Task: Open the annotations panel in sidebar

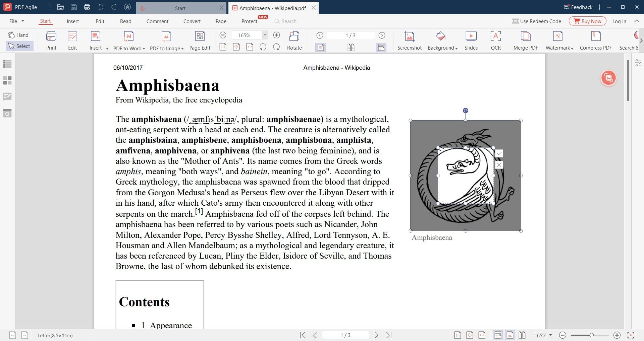Action: tap(7, 96)
